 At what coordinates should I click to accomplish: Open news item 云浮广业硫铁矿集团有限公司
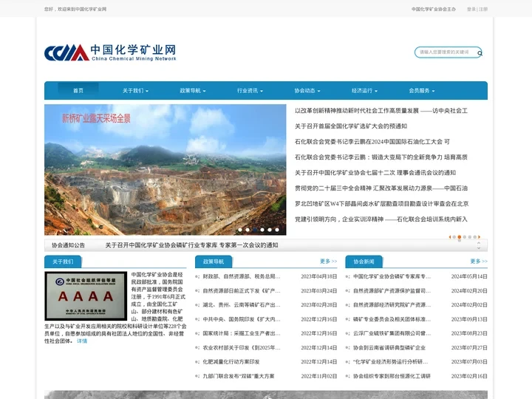click(392, 333)
